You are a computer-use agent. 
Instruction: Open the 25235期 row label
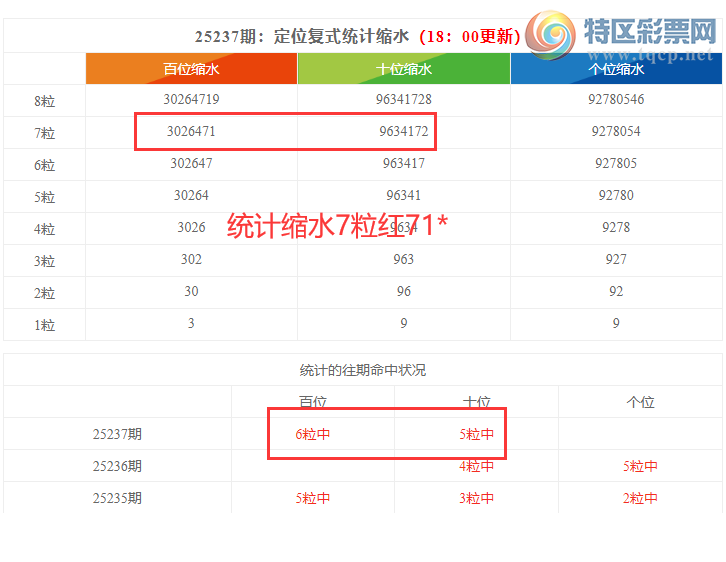(117, 498)
